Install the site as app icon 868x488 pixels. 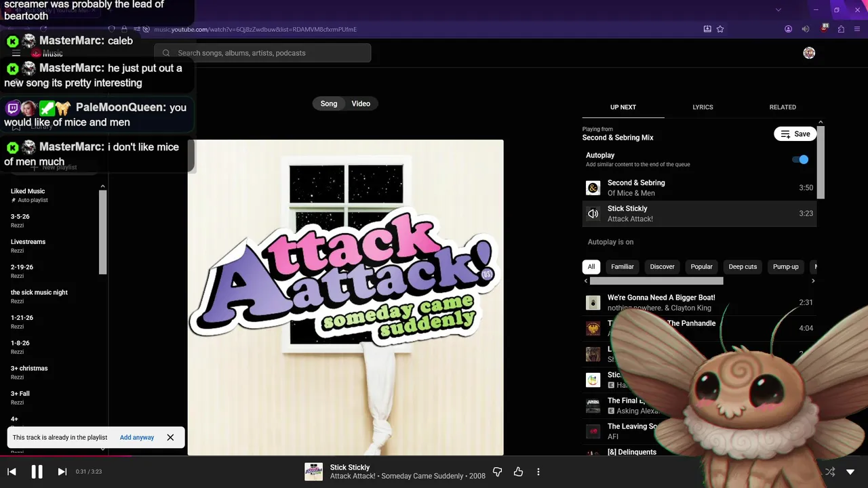(707, 29)
